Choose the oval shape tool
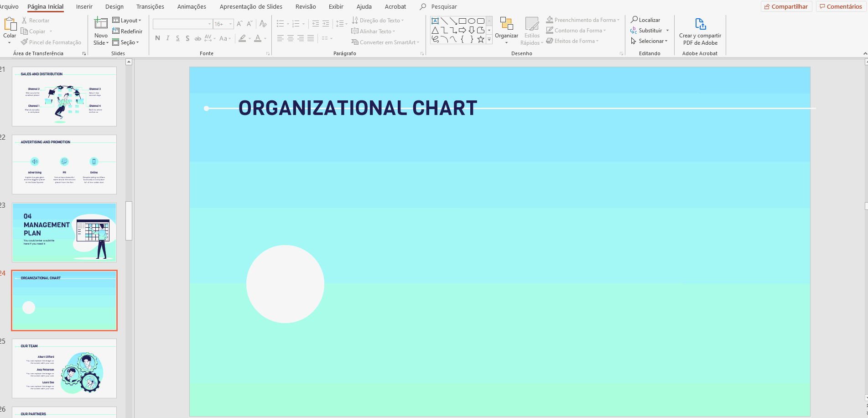Viewport: 868px width, 418px height. pos(472,21)
